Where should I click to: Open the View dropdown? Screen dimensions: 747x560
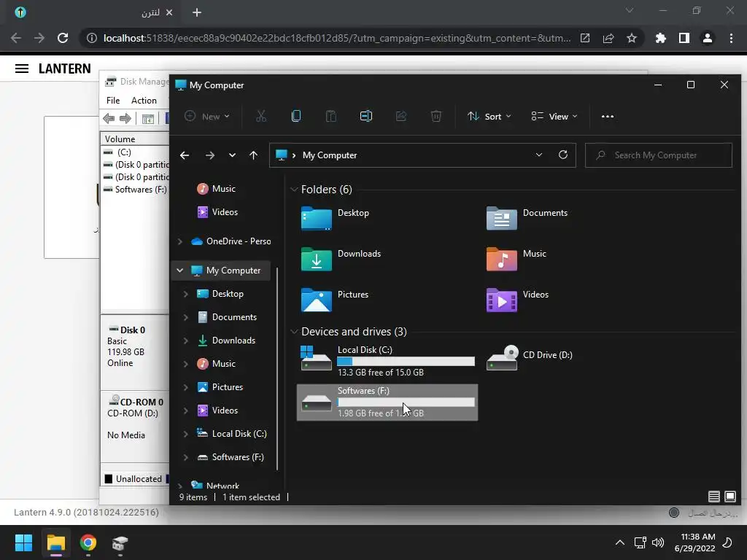coord(554,116)
